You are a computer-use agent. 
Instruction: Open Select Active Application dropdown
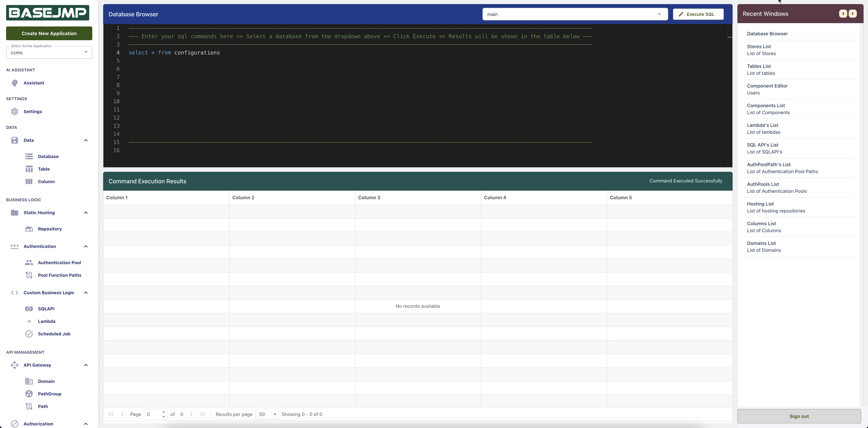49,53
